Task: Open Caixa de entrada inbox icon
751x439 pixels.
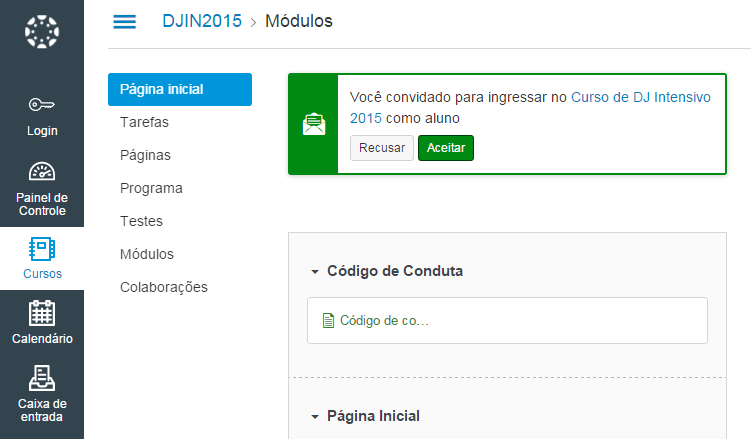Action: coord(42,378)
